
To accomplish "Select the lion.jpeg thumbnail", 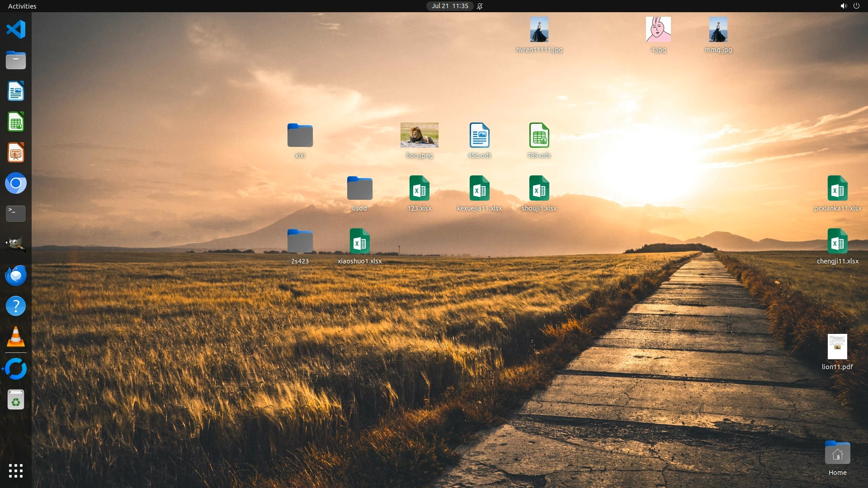I will [x=419, y=135].
